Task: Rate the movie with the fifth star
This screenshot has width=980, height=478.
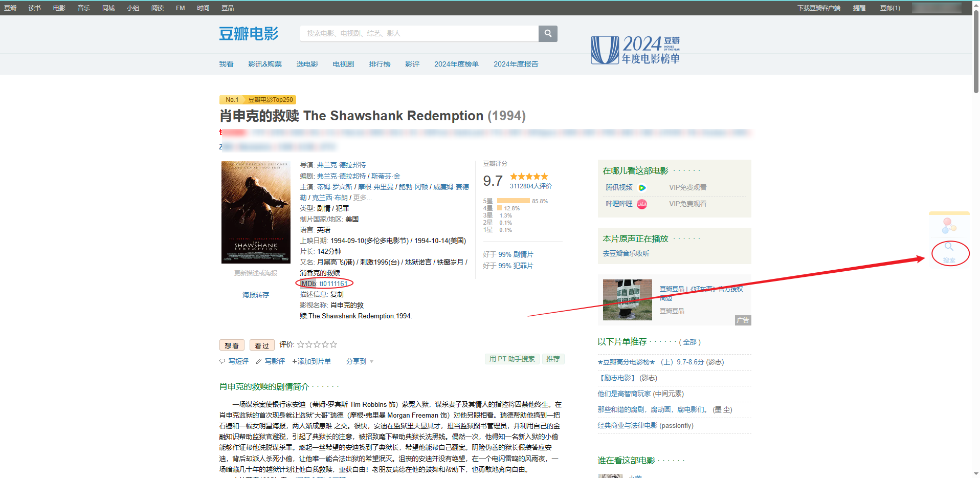Action: 333,344
